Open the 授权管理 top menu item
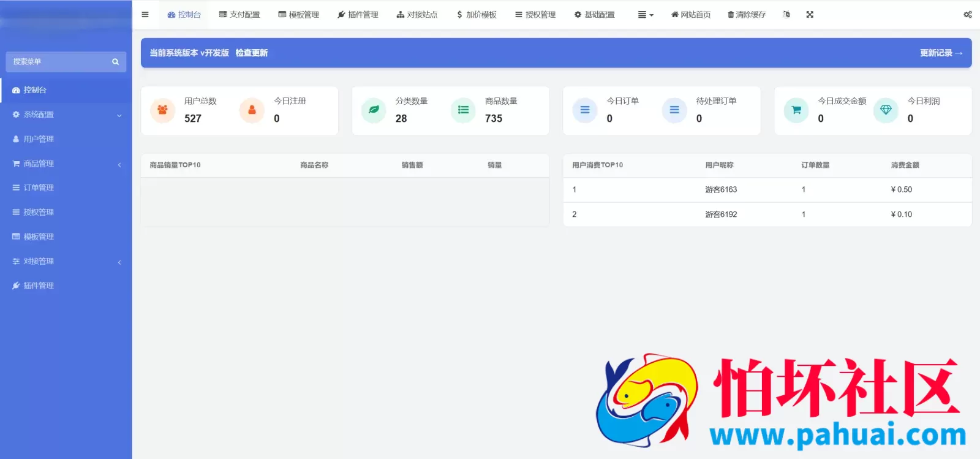 [535, 15]
